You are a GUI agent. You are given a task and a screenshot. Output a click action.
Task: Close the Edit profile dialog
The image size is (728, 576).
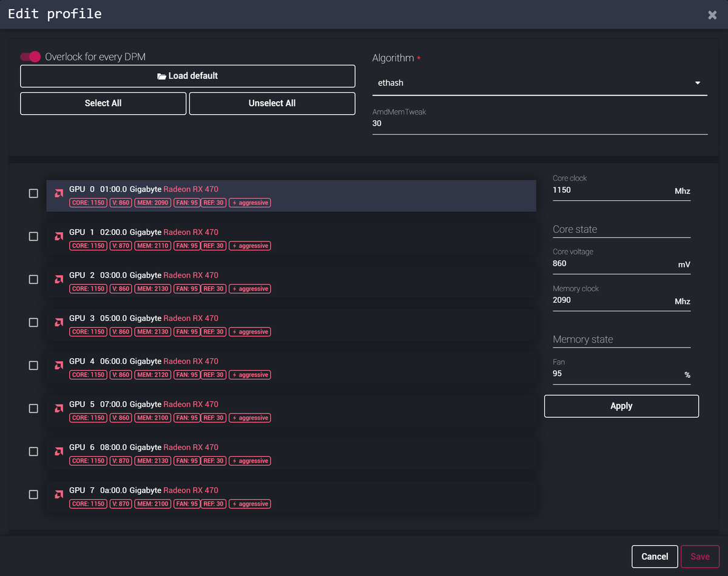(x=712, y=15)
